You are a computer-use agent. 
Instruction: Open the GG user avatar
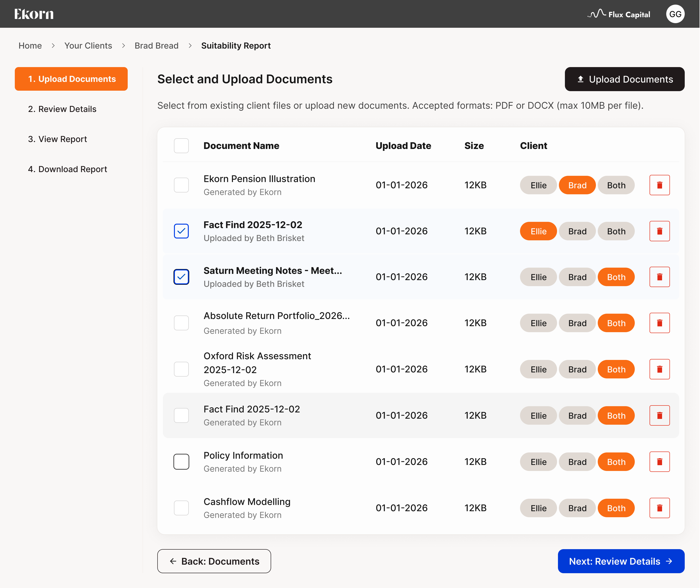675,14
